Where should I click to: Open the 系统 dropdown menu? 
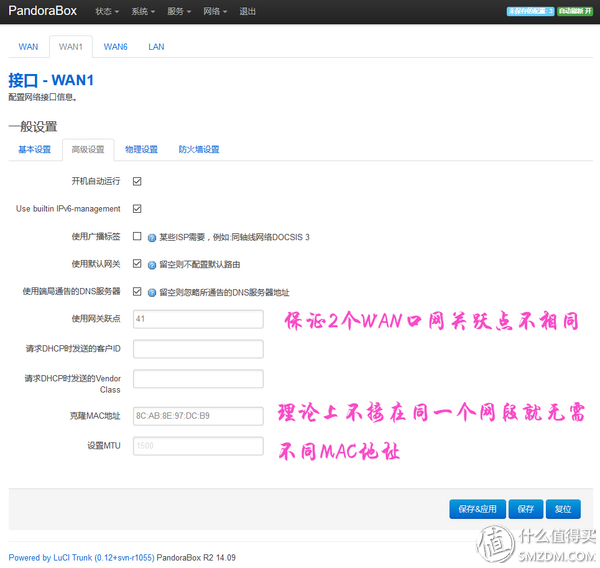143,11
